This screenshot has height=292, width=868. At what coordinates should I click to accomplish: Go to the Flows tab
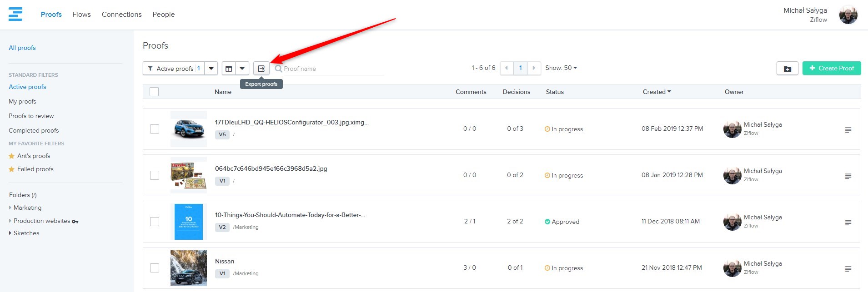pos(81,15)
